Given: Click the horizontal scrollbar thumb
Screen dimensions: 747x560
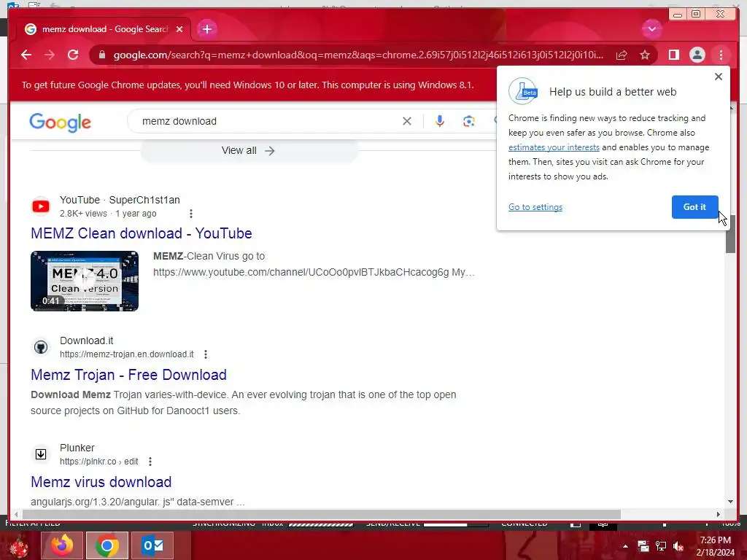Looking at the screenshot, I should point(321,514).
